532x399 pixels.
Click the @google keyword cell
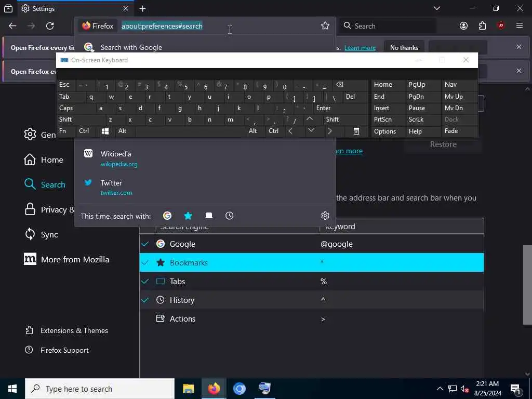click(x=337, y=244)
